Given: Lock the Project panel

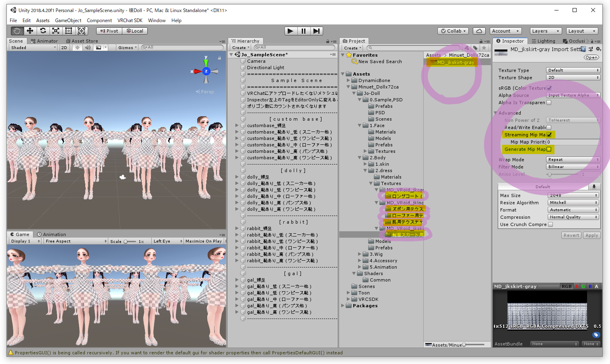Looking at the screenshot, I should (x=481, y=41).
